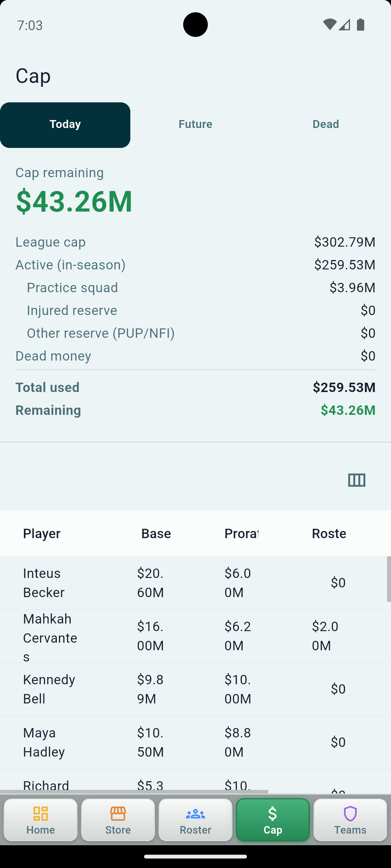Tap the battery status icon
The height and width of the screenshot is (868, 391).
click(x=361, y=25)
